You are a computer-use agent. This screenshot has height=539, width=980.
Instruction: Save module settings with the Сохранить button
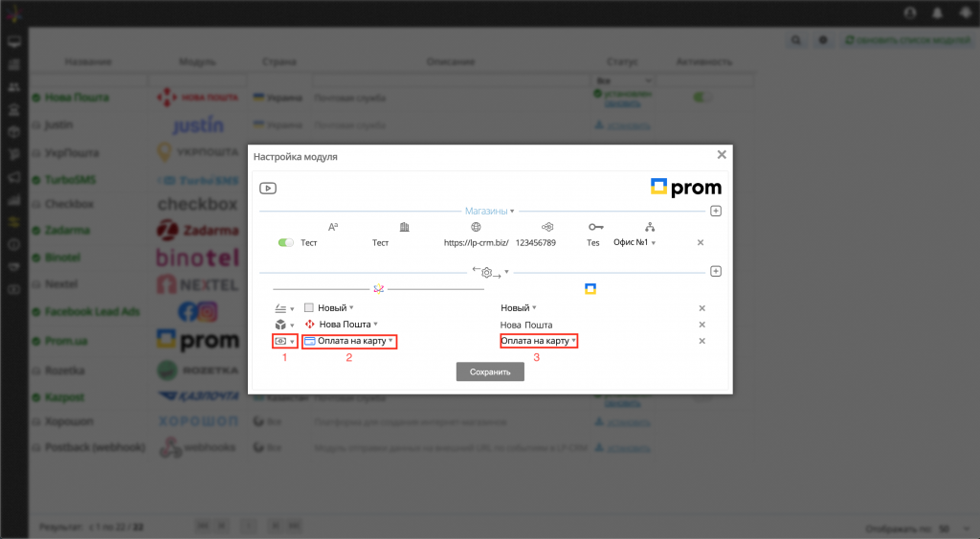click(490, 371)
